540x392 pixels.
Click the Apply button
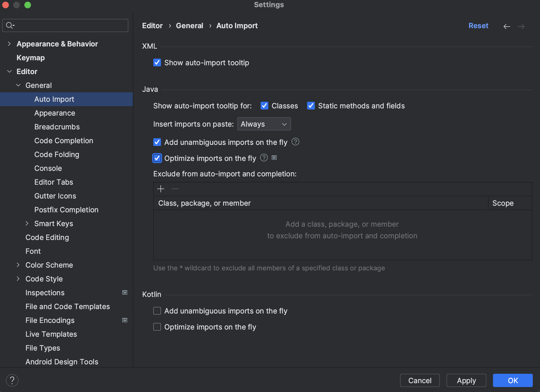coord(466,381)
